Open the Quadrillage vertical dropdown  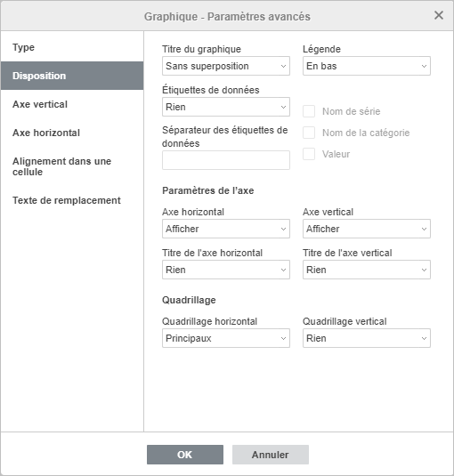pyautogui.click(x=366, y=338)
